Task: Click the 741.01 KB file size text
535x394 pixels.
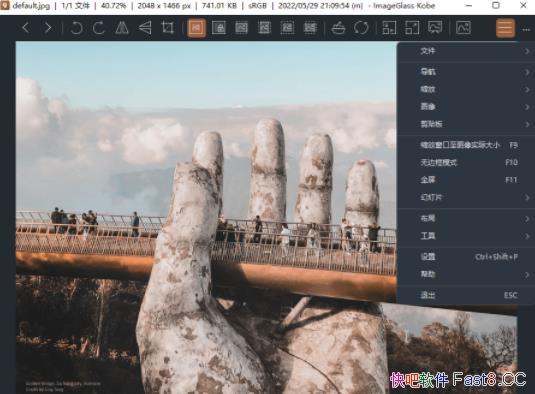Action: pos(219,6)
